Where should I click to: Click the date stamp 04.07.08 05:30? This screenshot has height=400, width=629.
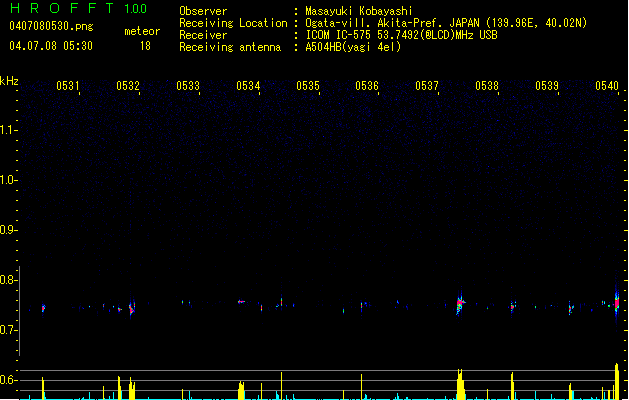point(51,46)
